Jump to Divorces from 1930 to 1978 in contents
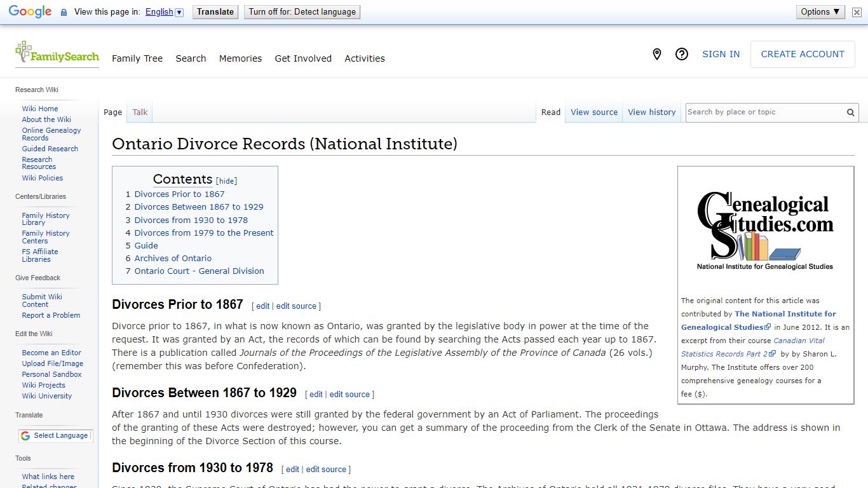The image size is (868, 488). click(191, 220)
